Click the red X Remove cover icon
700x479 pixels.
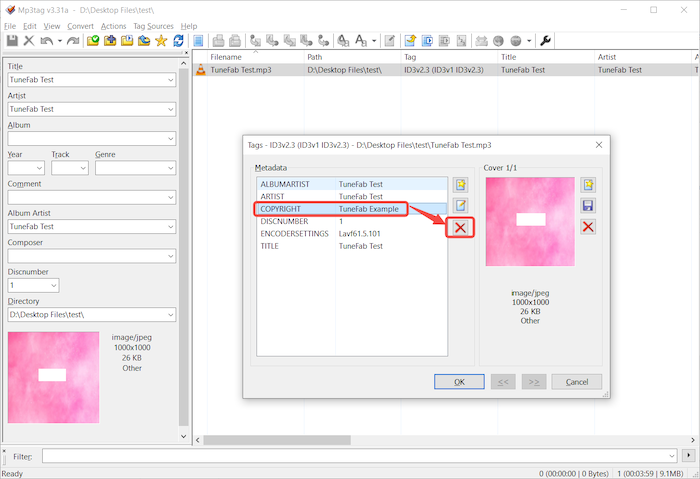point(588,227)
